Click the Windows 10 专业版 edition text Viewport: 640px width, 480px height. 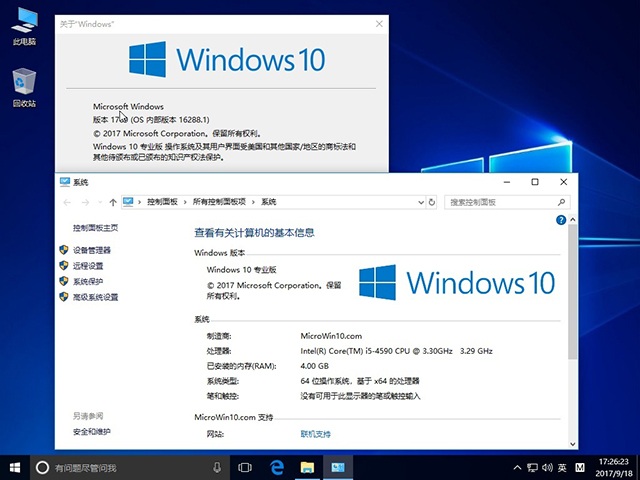coord(242,270)
